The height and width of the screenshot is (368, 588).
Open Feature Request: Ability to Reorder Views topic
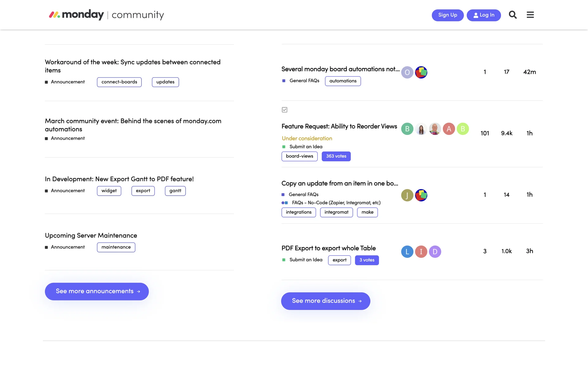click(x=339, y=126)
